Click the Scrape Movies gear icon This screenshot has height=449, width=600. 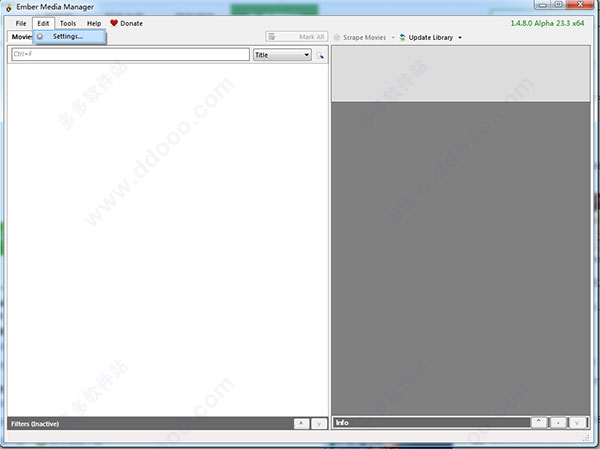pos(337,38)
